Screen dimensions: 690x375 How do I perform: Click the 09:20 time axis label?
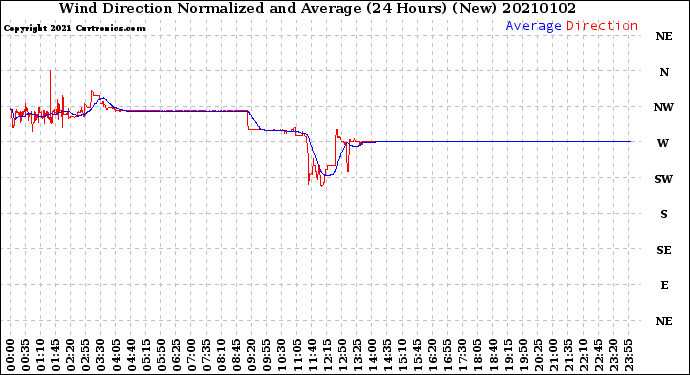(252, 355)
